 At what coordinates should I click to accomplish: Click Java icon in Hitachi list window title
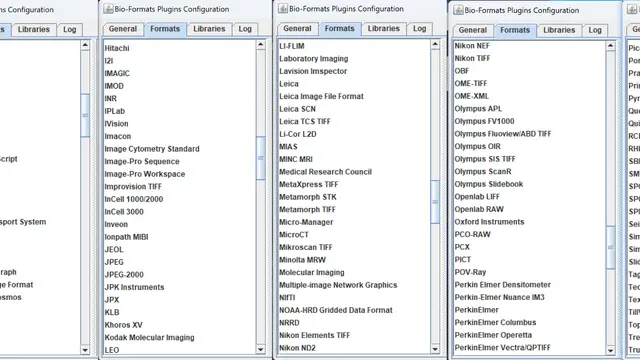click(108, 9)
